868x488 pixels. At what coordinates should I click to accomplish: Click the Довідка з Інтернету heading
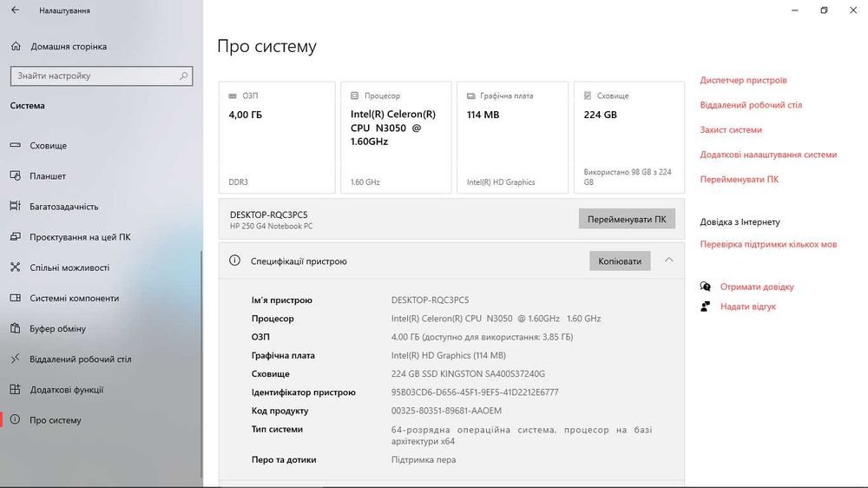(x=740, y=222)
